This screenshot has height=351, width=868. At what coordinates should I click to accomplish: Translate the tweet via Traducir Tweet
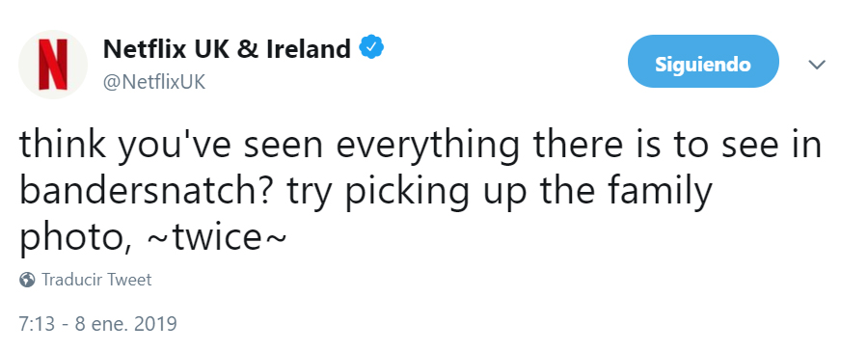click(x=96, y=280)
